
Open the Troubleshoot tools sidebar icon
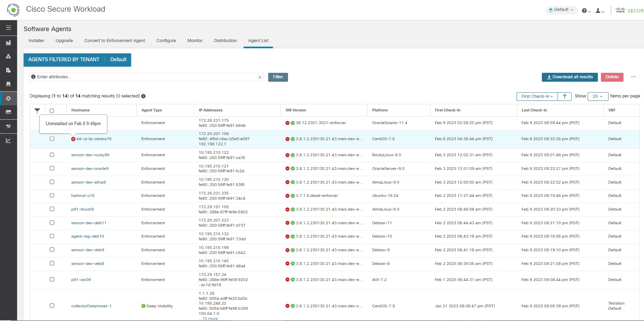9,126
